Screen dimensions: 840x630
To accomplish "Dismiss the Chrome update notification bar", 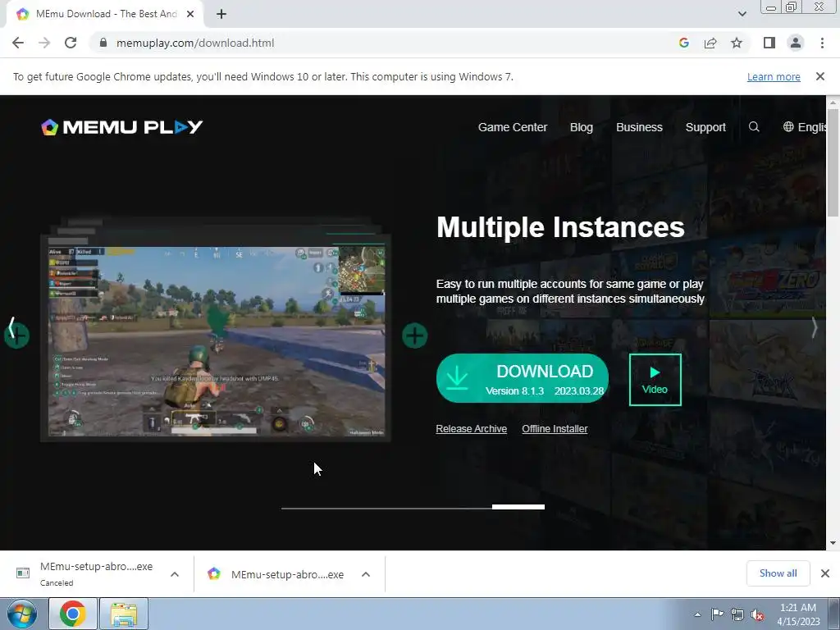I will [820, 76].
